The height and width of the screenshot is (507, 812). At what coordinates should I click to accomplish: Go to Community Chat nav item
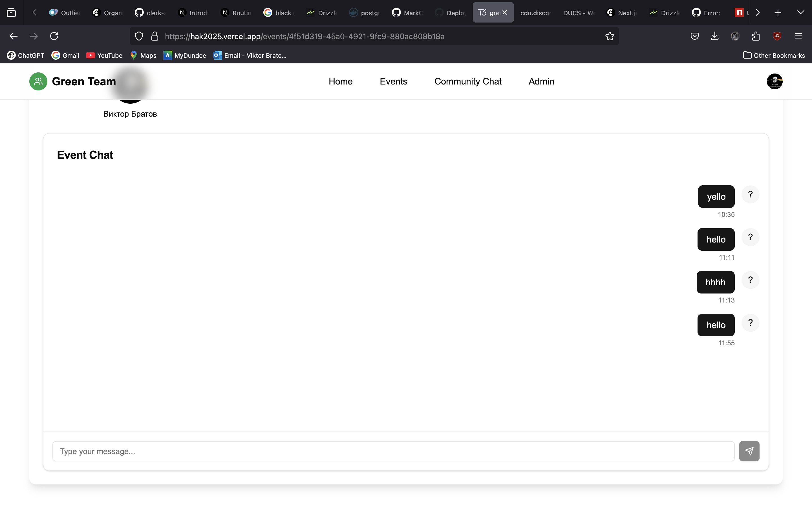tap(468, 81)
